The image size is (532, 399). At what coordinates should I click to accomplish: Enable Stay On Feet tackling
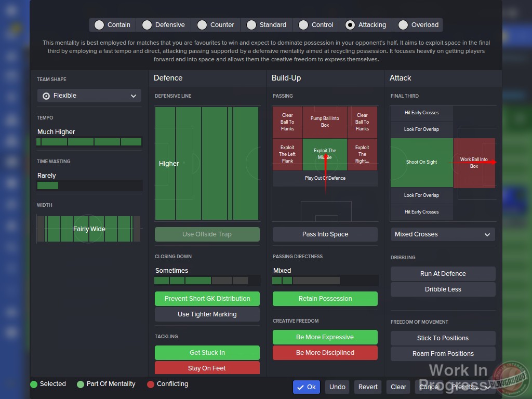coord(207,368)
